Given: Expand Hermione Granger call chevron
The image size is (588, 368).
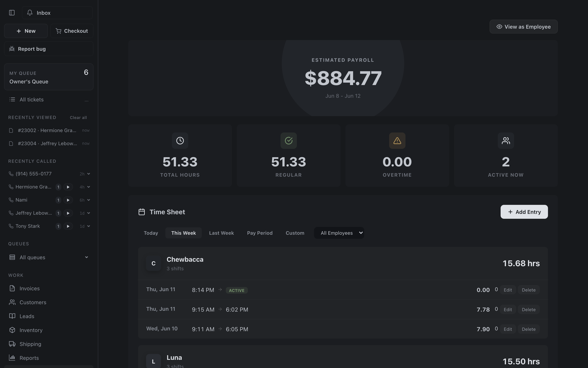Looking at the screenshot, I should click(x=88, y=187).
